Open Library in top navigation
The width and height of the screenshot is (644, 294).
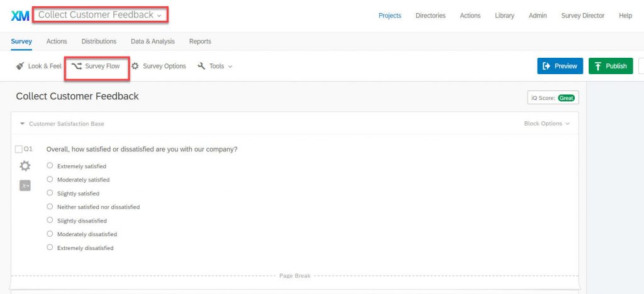(504, 16)
